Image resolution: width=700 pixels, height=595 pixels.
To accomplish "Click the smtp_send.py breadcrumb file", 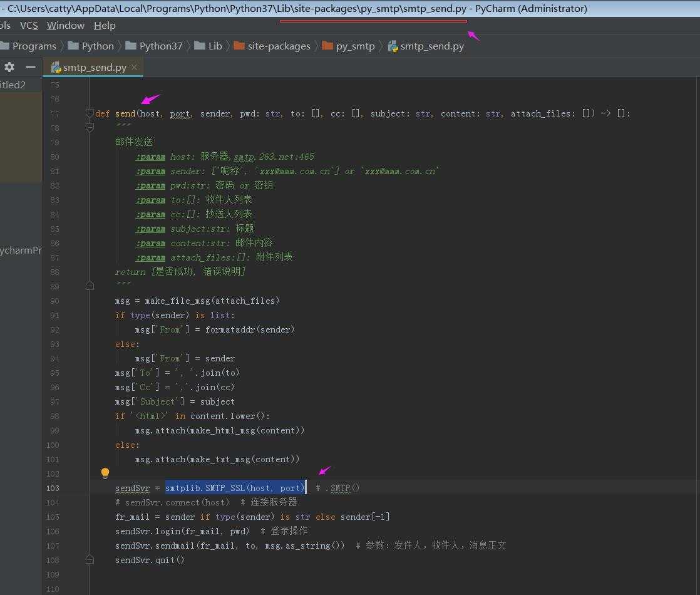I will (426, 46).
